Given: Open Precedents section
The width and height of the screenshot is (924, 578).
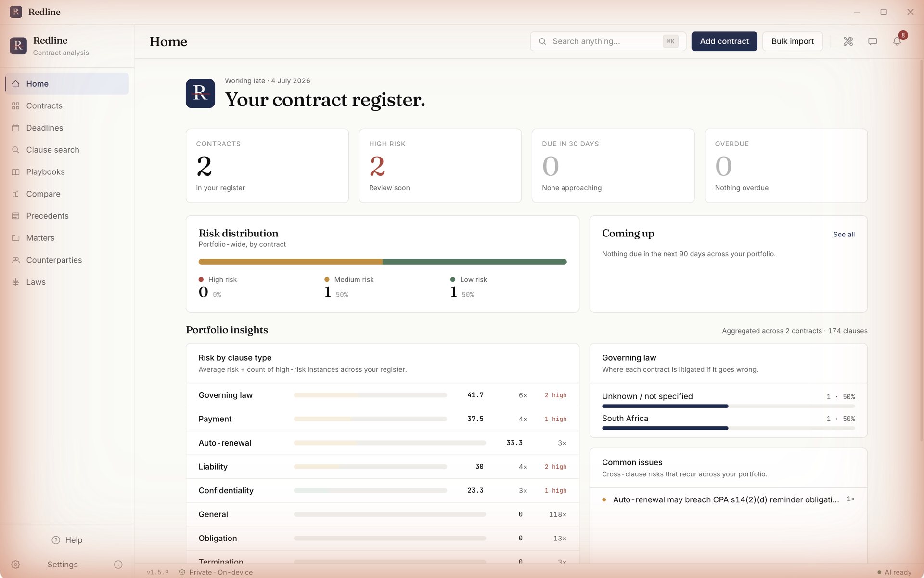Looking at the screenshot, I should point(67,216).
